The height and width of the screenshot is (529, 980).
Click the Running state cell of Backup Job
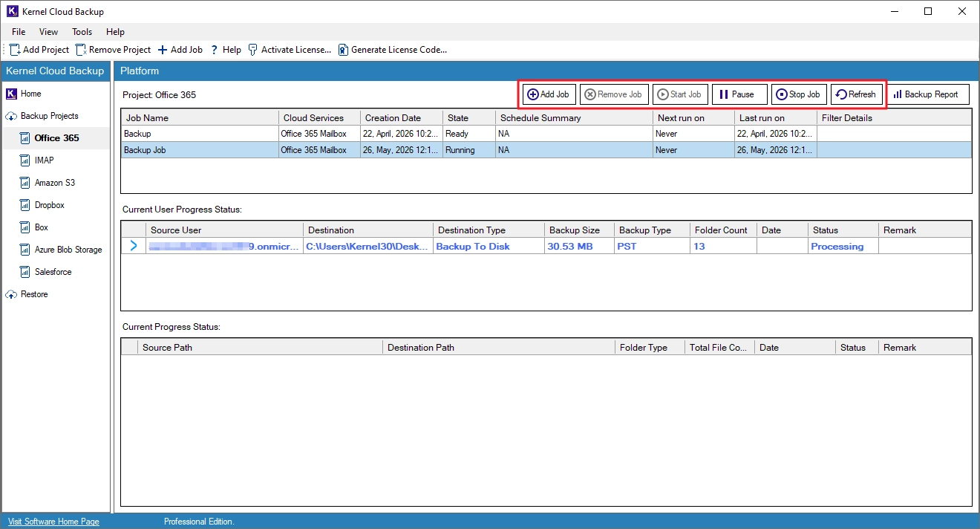pos(469,149)
